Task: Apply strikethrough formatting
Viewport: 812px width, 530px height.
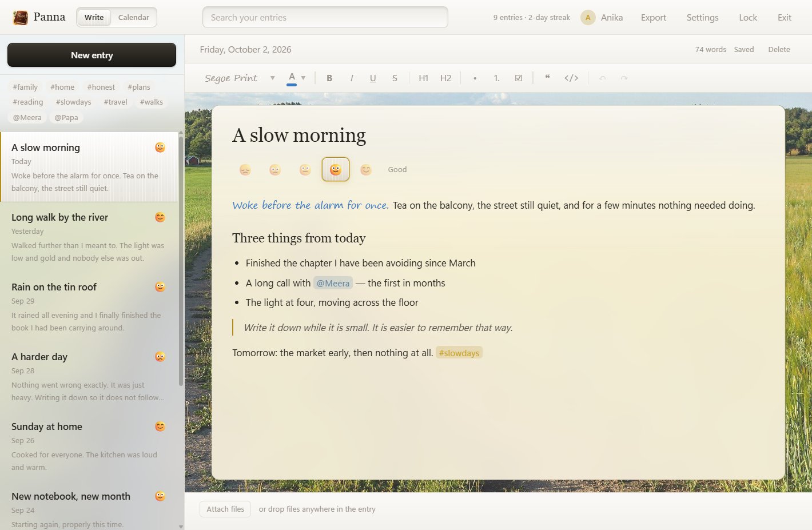Action: (395, 78)
